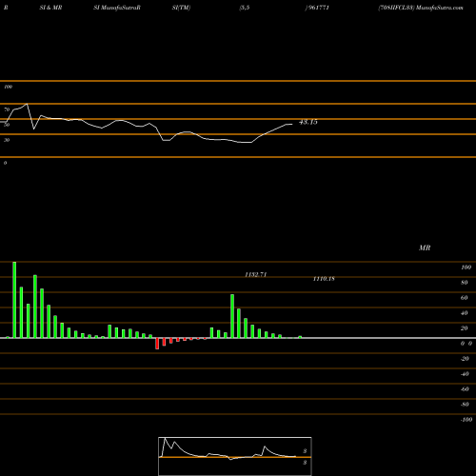Screen dimensions: 476x476
Task: Click the MR axis label '-20'
Action: pos(465,359)
